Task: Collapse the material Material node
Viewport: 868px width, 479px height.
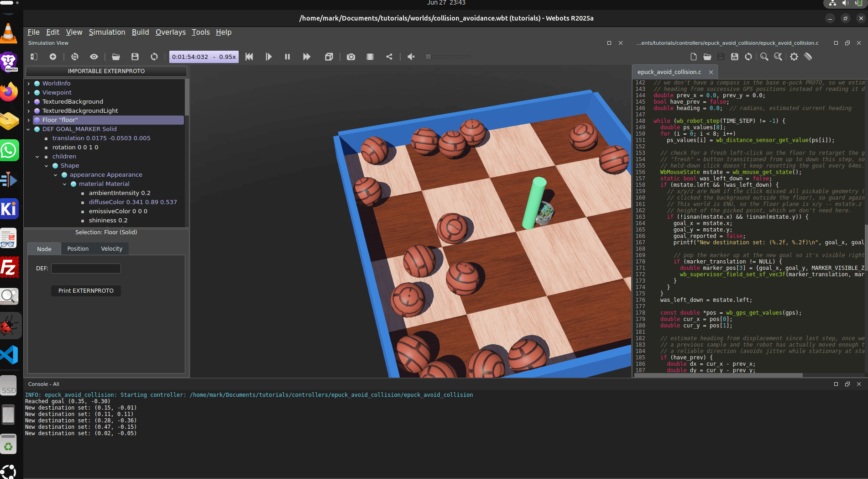Action: click(x=65, y=184)
